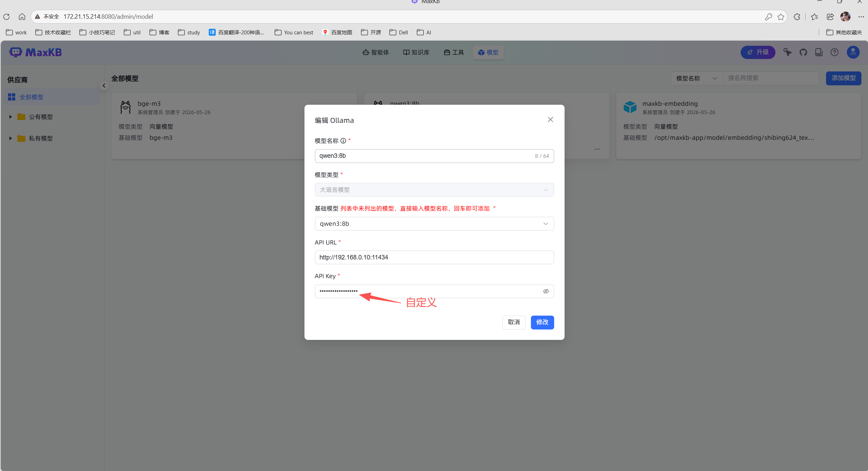Click the maxkb-embedding cube icon
This screenshot has height=471, width=868.
tap(630, 108)
